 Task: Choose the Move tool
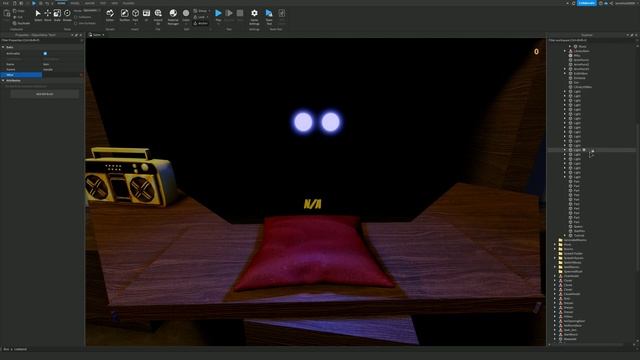(48, 13)
